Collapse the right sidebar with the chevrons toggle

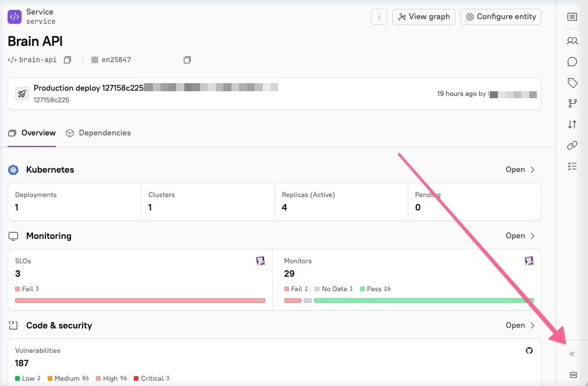click(x=572, y=353)
